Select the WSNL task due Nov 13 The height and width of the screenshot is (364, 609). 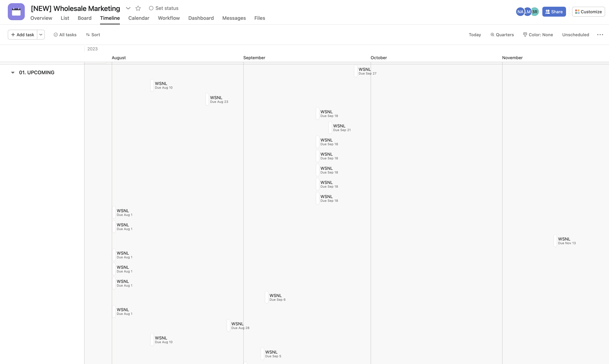point(564,241)
